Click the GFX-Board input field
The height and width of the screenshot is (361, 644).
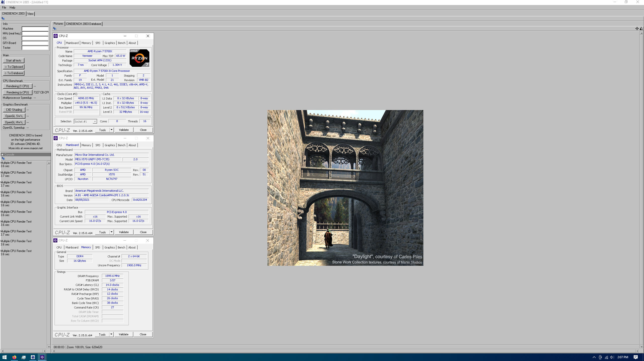(x=35, y=43)
